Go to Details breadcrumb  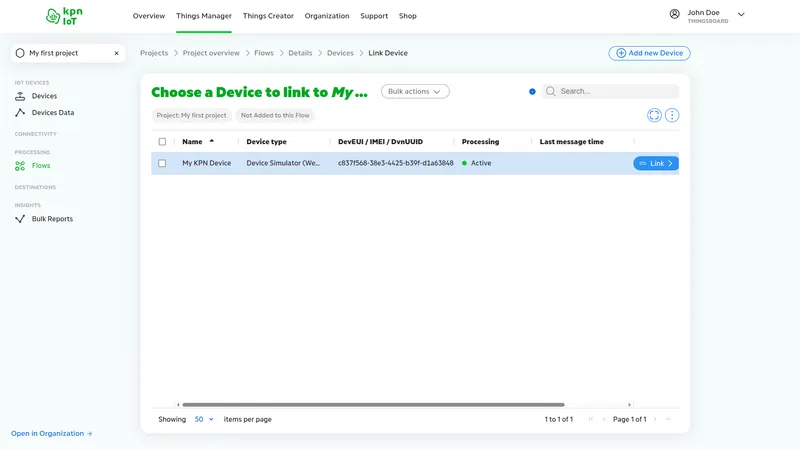pos(300,53)
